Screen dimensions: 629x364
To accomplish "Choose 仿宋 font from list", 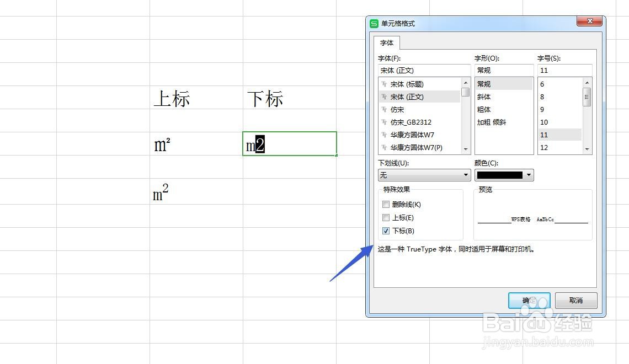I will [x=419, y=109].
